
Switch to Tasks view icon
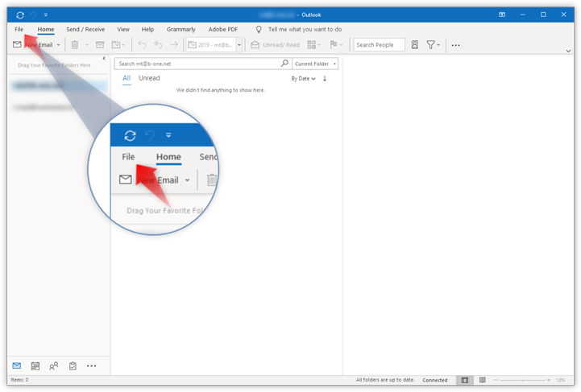[x=73, y=366]
